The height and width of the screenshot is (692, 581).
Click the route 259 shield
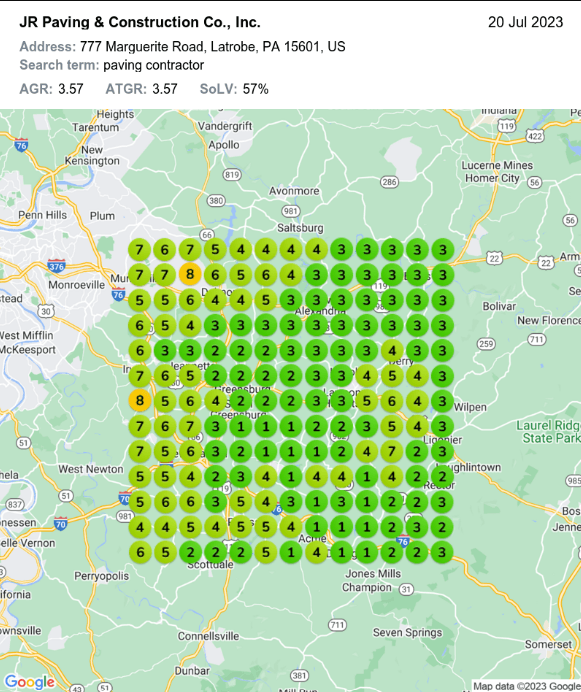pos(486,343)
